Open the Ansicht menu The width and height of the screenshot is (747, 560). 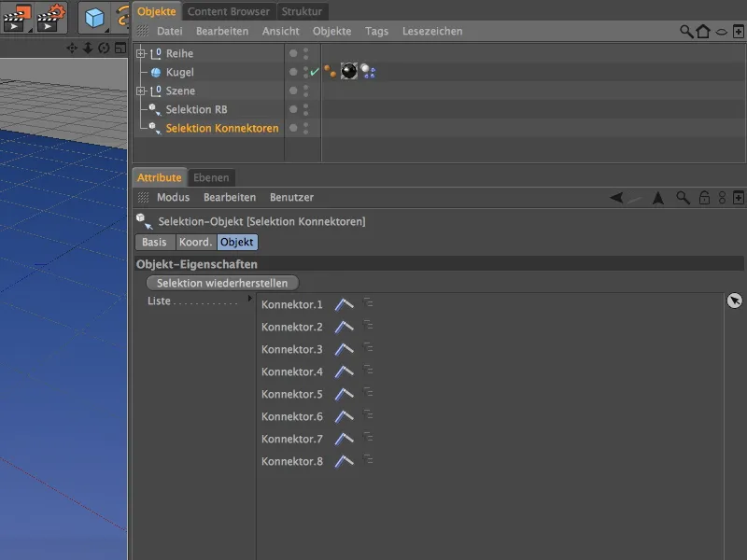click(281, 32)
